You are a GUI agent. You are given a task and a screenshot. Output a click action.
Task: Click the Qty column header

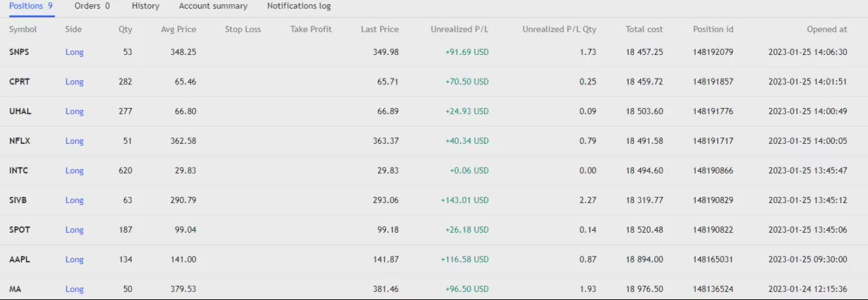125,29
